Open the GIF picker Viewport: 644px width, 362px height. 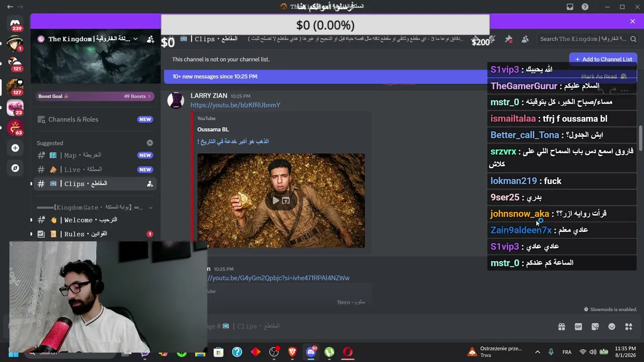(579, 327)
